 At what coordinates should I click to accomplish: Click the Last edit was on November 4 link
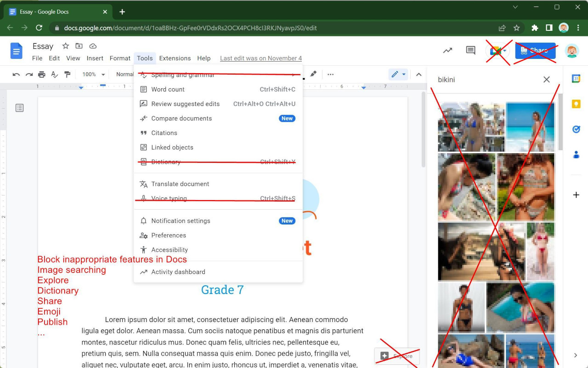pos(261,58)
